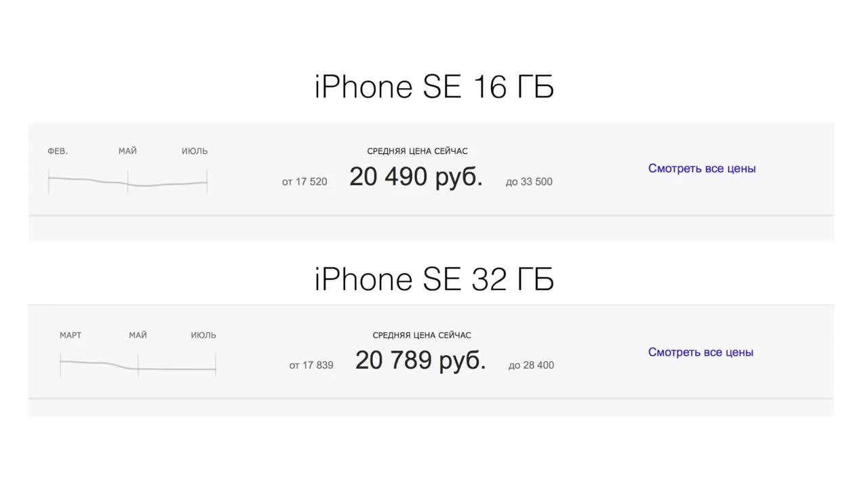Screen dimensions: 868x488
Task: Open 'Смотреть все цены' link for iPhone SE 16 ГБ
Action: click(x=702, y=169)
